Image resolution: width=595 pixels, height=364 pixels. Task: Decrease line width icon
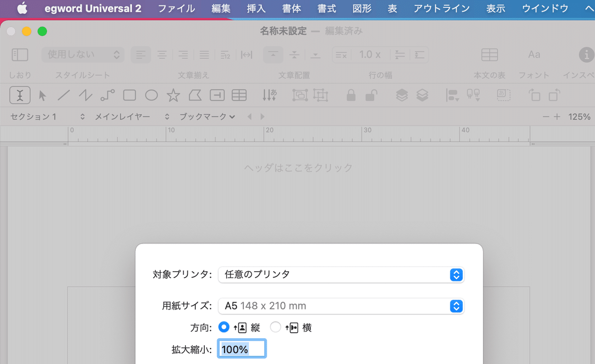point(401,55)
